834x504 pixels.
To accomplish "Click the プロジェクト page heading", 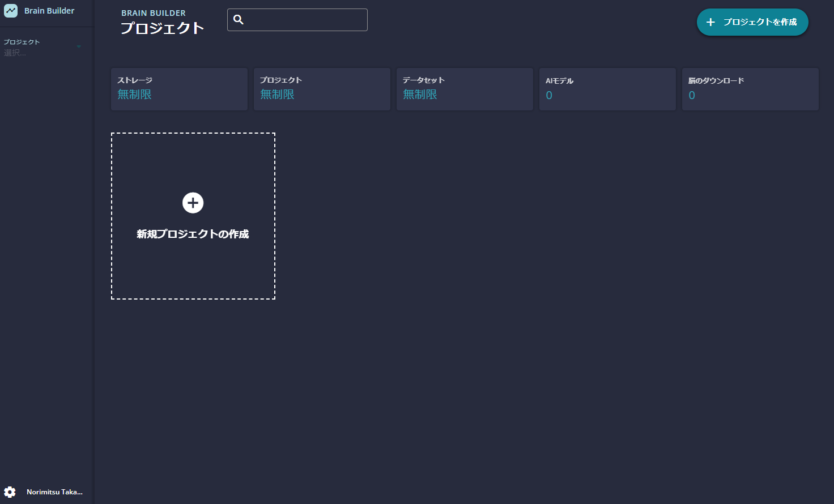I will tap(163, 28).
